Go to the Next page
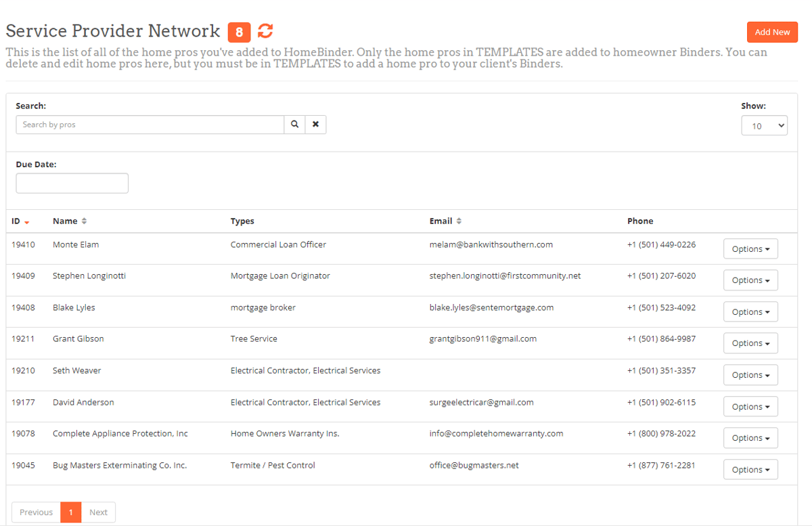Viewport: 812px width, 526px height. tap(98, 512)
